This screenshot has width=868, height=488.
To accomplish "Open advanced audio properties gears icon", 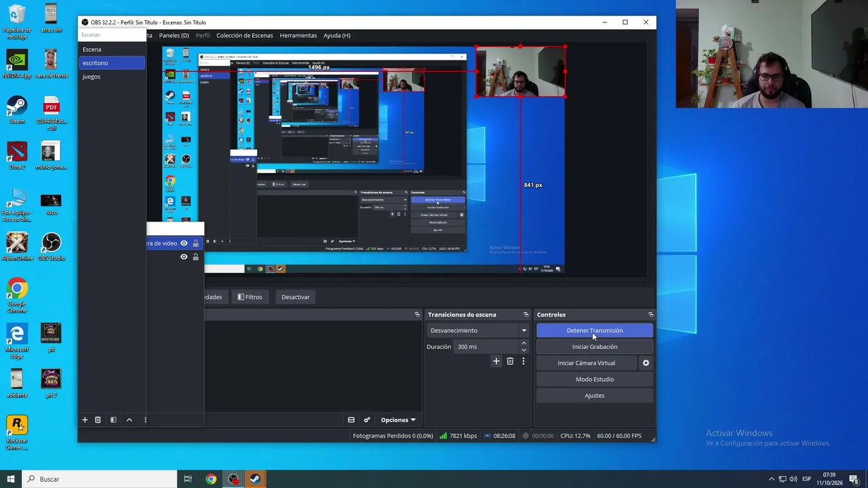I will (367, 420).
